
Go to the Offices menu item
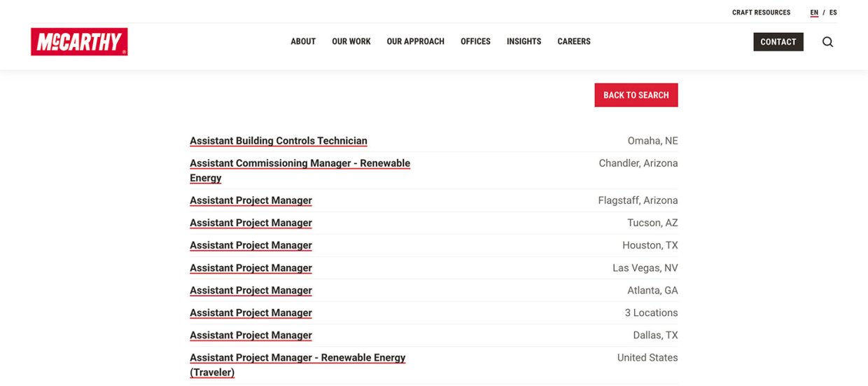(475, 42)
